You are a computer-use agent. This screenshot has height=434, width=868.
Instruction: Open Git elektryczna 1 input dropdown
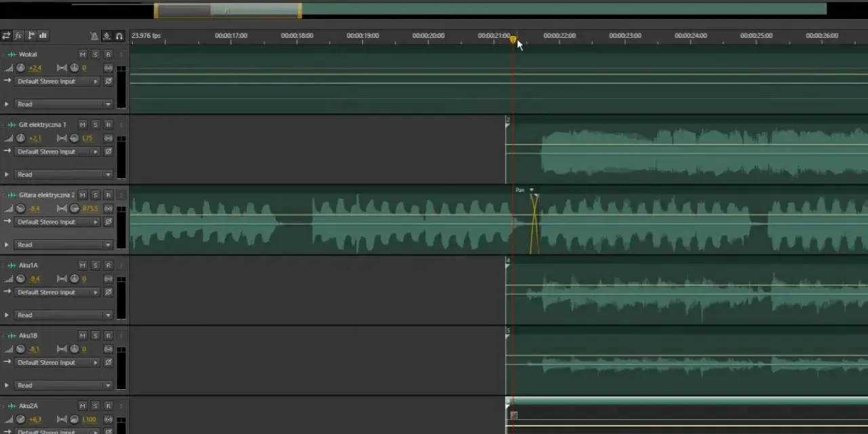tap(57, 152)
